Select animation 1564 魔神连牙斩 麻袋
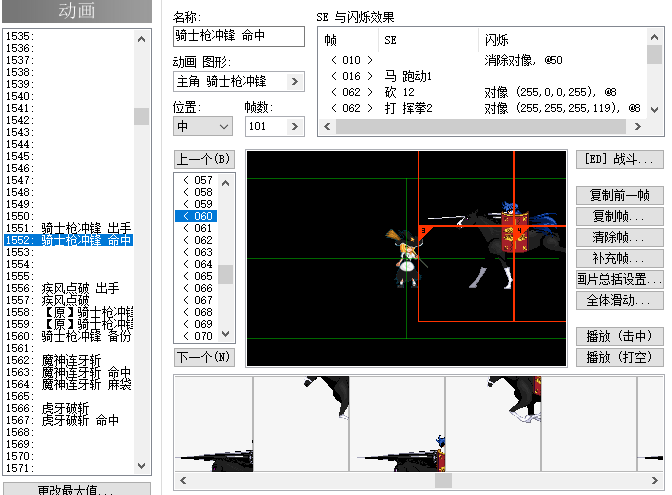This screenshot has width=672, height=495. pos(69,384)
